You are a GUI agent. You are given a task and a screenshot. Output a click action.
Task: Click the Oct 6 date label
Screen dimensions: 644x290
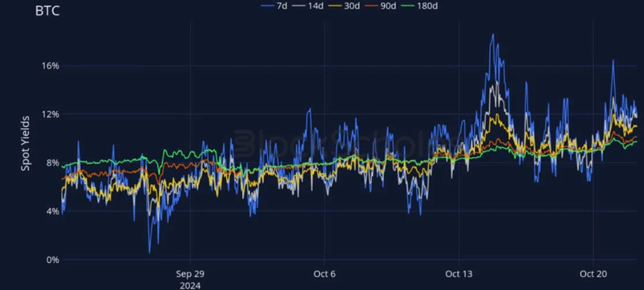tap(324, 274)
